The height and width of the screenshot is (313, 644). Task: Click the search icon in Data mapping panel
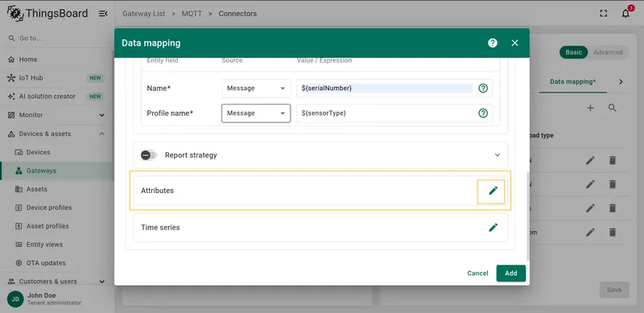tap(613, 108)
